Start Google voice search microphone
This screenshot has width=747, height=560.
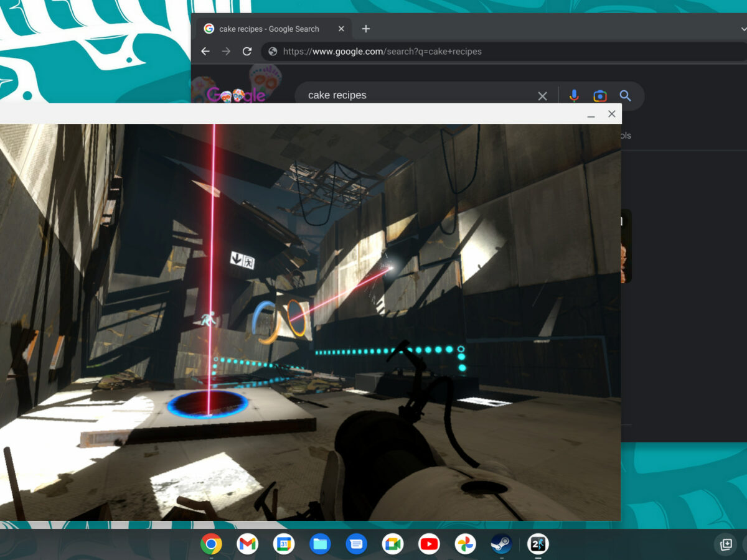(574, 96)
